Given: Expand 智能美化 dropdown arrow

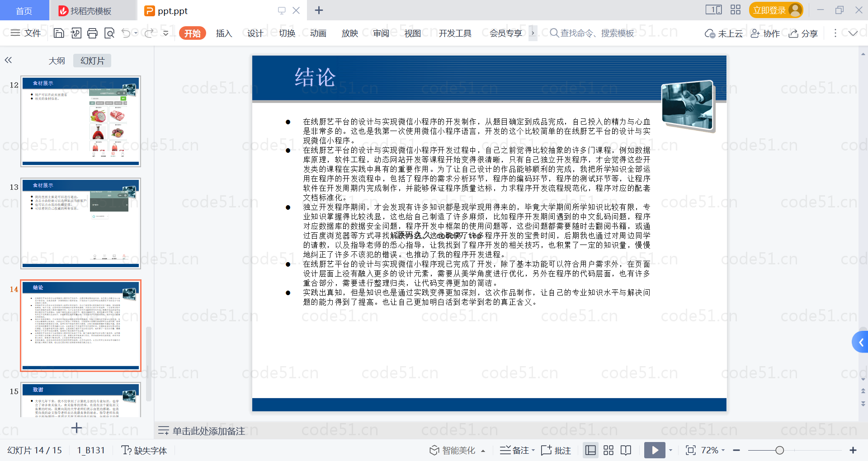Looking at the screenshot, I should point(483,451).
